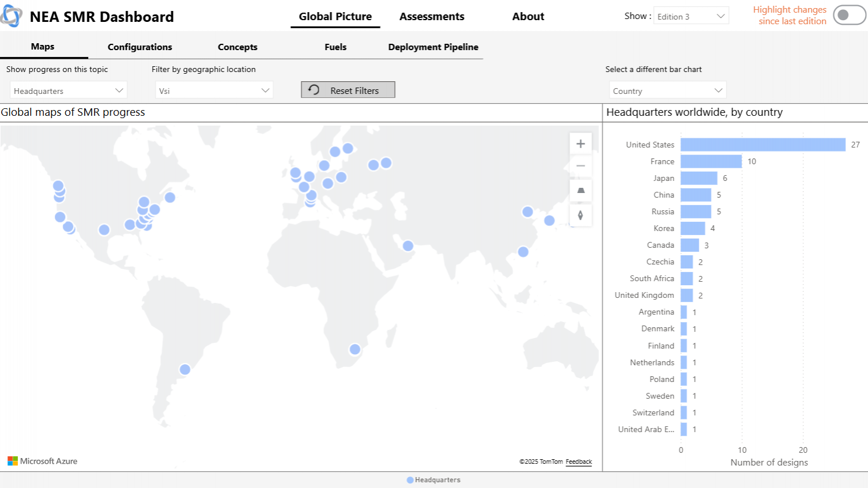Select the United States bar
Image resolution: width=868 pixels, height=488 pixels.
click(763, 145)
